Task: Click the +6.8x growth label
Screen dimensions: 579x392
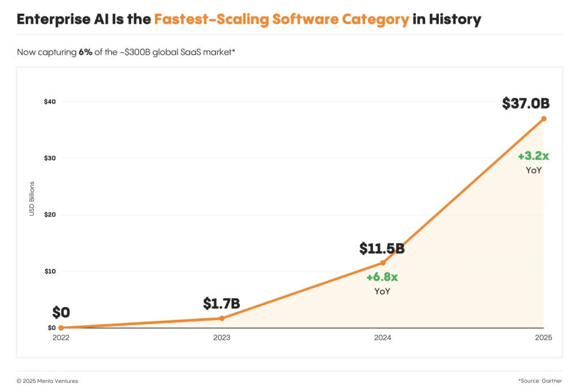Action: pyautogui.click(x=382, y=277)
